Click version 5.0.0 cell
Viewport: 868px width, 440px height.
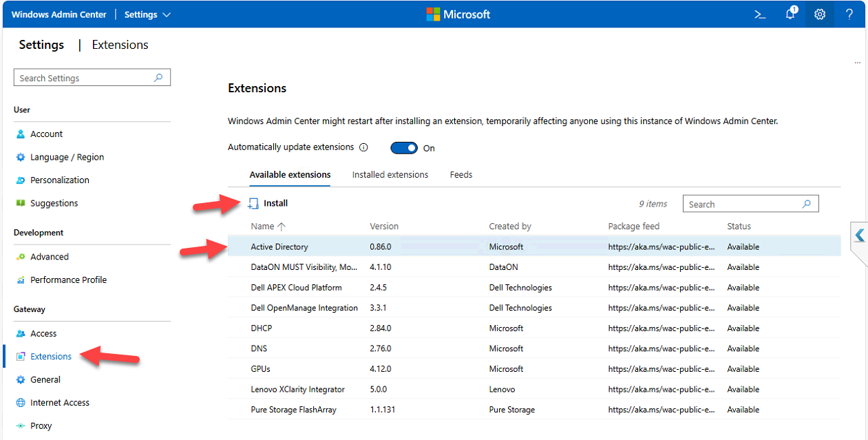pyautogui.click(x=379, y=390)
